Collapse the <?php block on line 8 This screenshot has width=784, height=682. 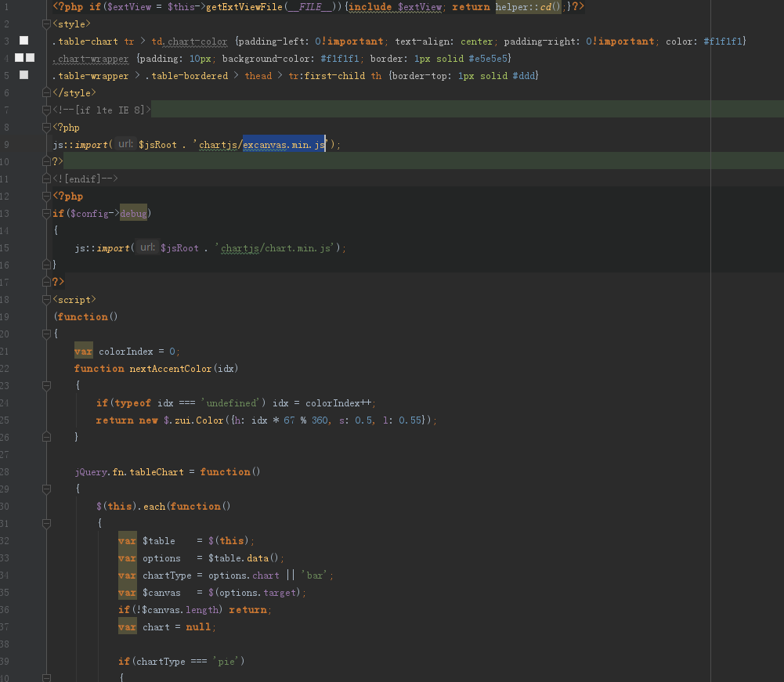click(x=47, y=127)
